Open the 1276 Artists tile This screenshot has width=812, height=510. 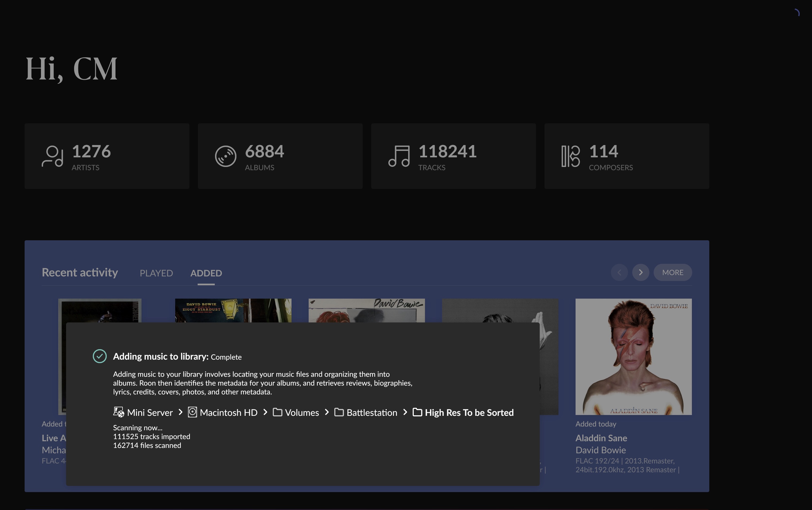107,156
